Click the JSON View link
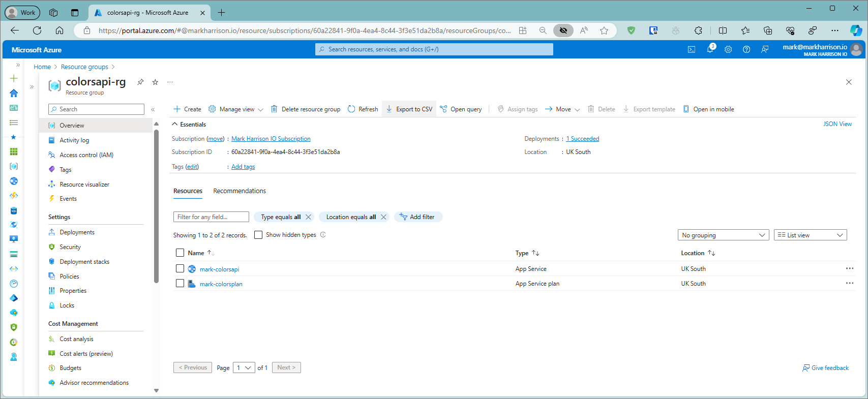 click(837, 124)
